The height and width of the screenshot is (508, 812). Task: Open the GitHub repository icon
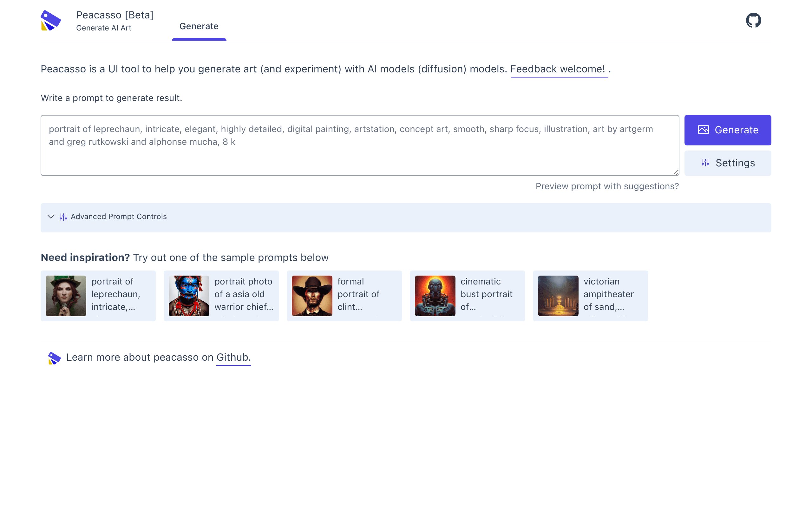click(x=753, y=20)
